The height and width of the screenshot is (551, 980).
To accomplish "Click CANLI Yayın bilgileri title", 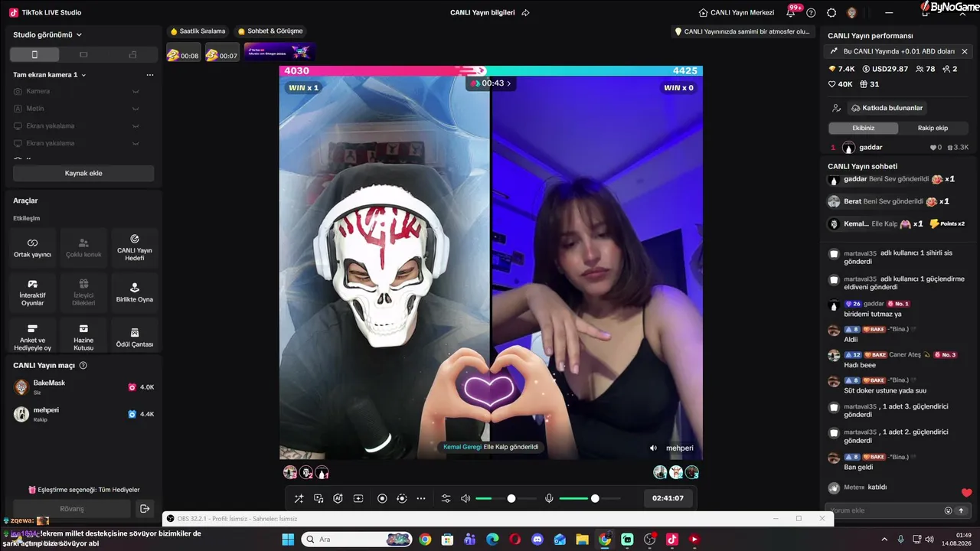I will click(x=482, y=12).
